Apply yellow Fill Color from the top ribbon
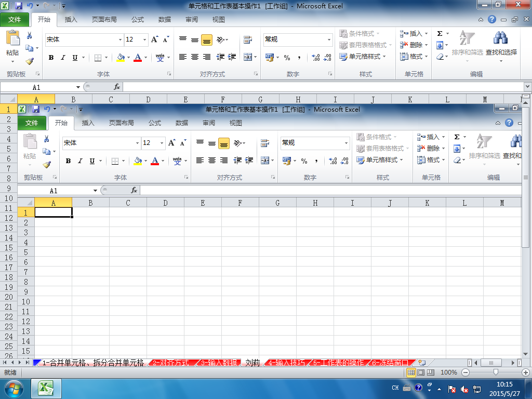Screen dimensions: 532x399 [x=121, y=57]
